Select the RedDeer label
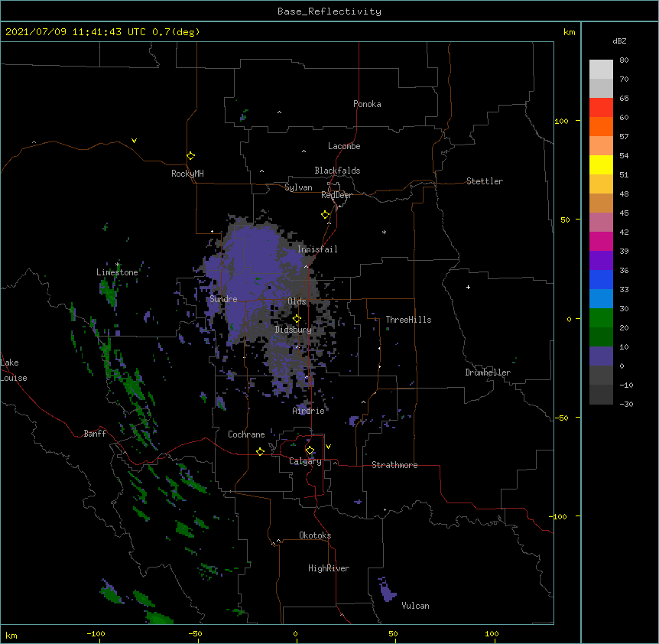The image size is (659, 644). [336, 195]
